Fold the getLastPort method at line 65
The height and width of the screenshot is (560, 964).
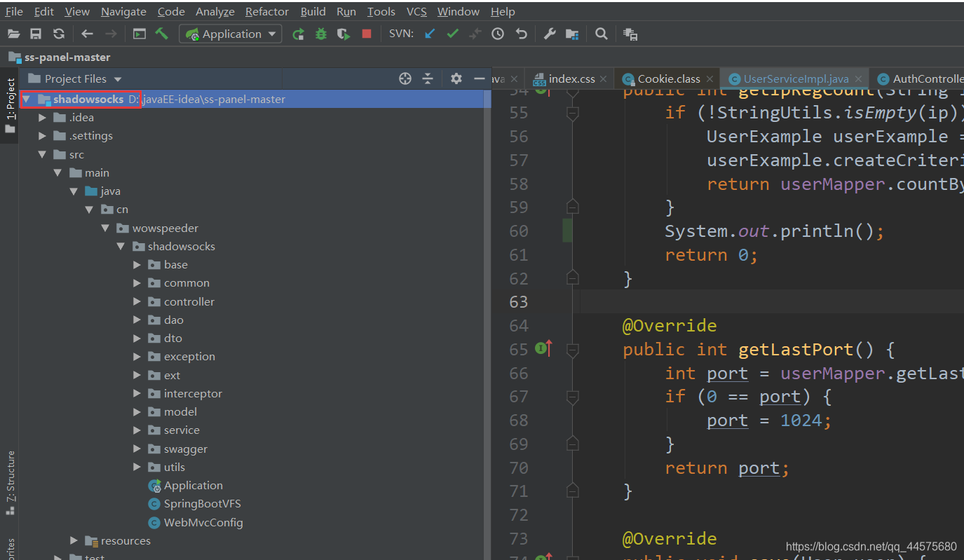573,348
